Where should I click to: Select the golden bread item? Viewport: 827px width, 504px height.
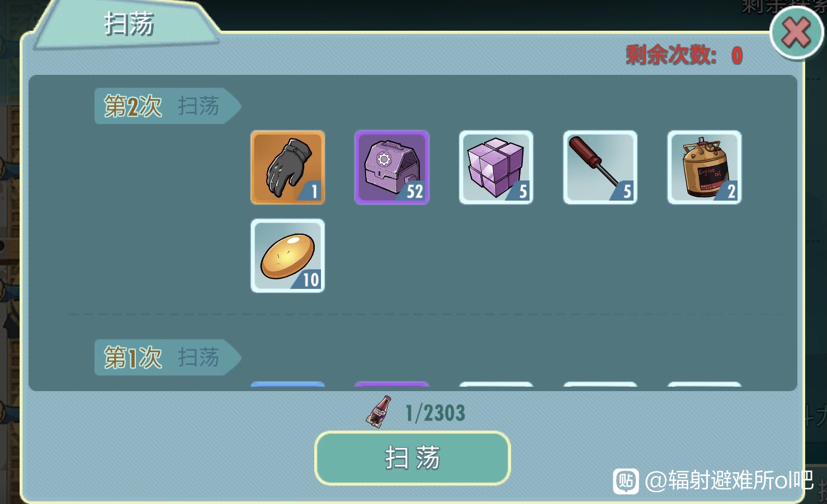(287, 255)
